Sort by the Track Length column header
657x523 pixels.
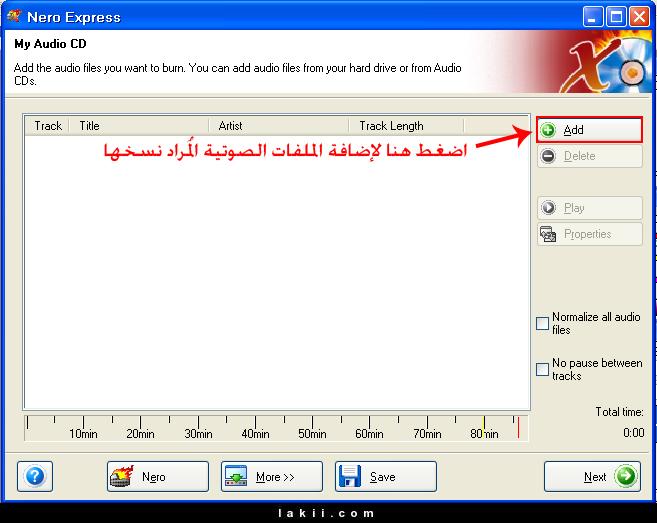pos(406,126)
